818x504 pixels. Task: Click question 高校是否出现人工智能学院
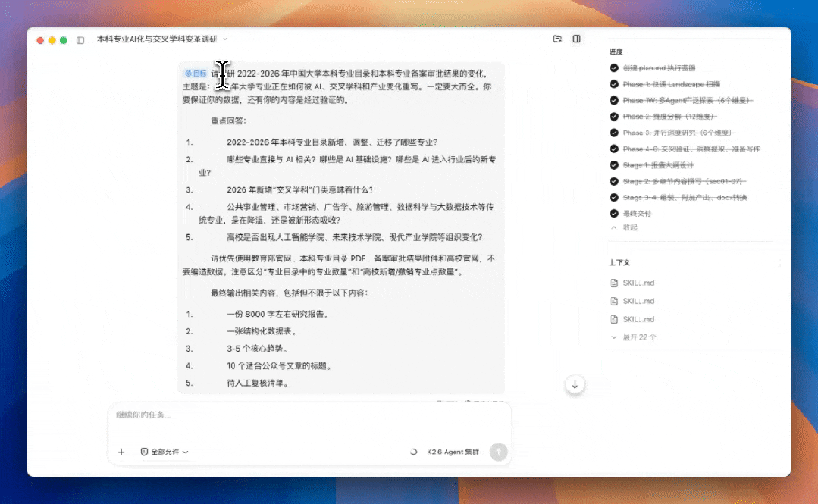pyautogui.click(x=355, y=237)
